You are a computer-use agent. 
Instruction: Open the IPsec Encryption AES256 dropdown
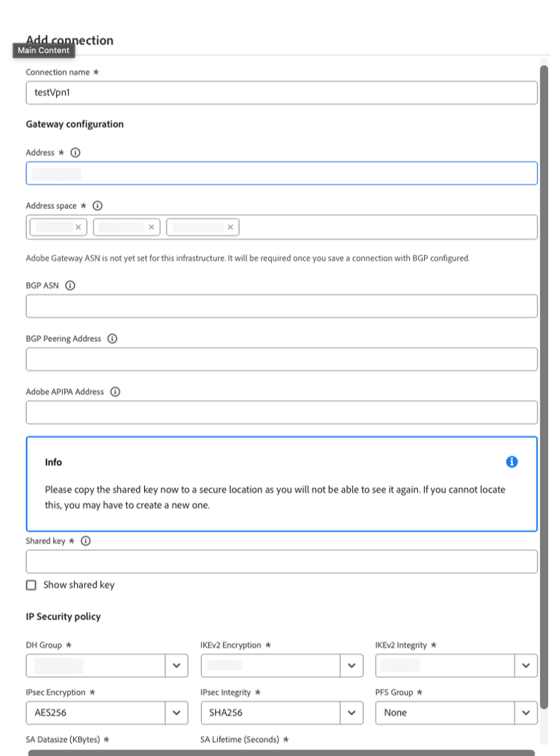point(107,713)
